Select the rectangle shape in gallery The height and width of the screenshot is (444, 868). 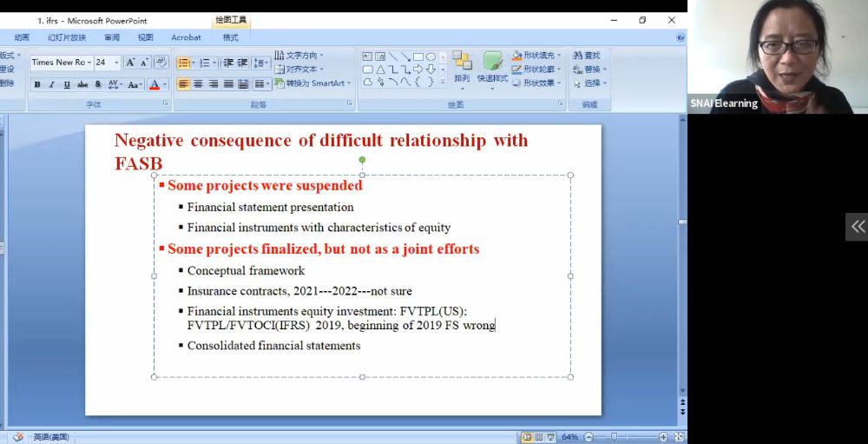pos(418,56)
